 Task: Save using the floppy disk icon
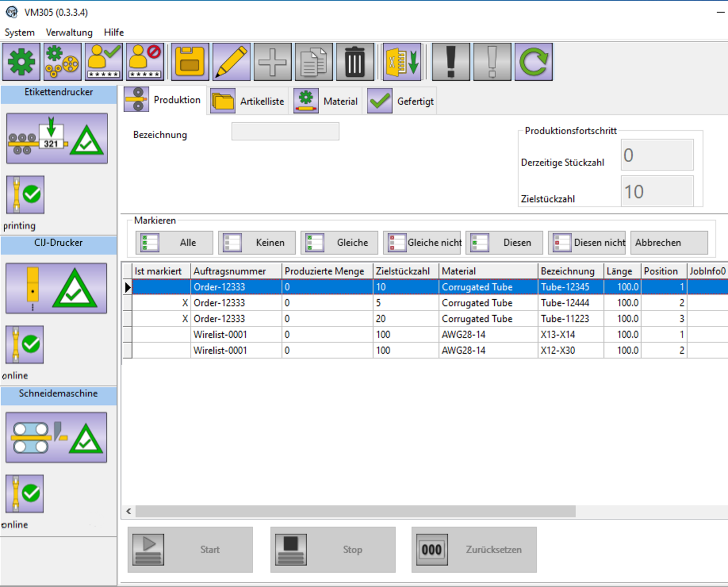190,61
